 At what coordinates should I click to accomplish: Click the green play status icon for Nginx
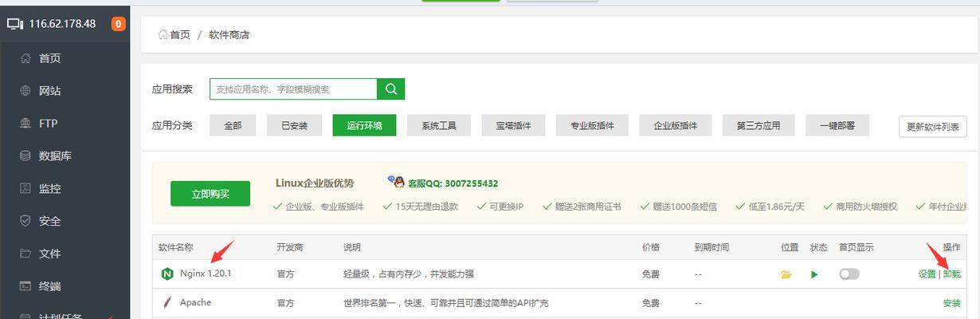(814, 274)
